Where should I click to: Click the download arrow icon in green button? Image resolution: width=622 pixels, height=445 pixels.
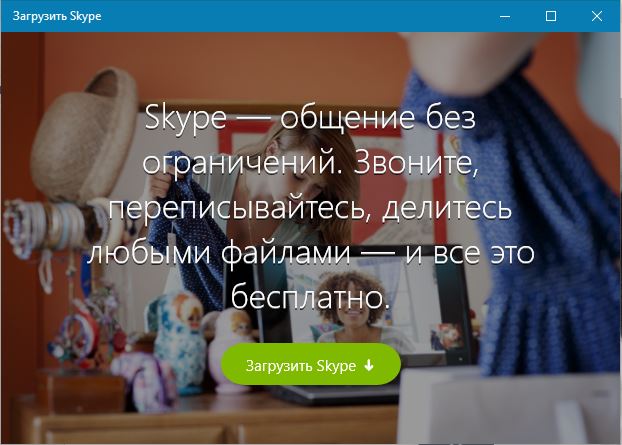(x=369, y=365)
